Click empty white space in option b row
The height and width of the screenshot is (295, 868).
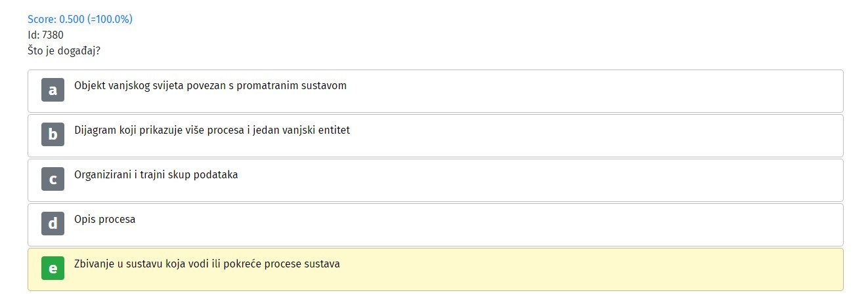tap(591, 136)
